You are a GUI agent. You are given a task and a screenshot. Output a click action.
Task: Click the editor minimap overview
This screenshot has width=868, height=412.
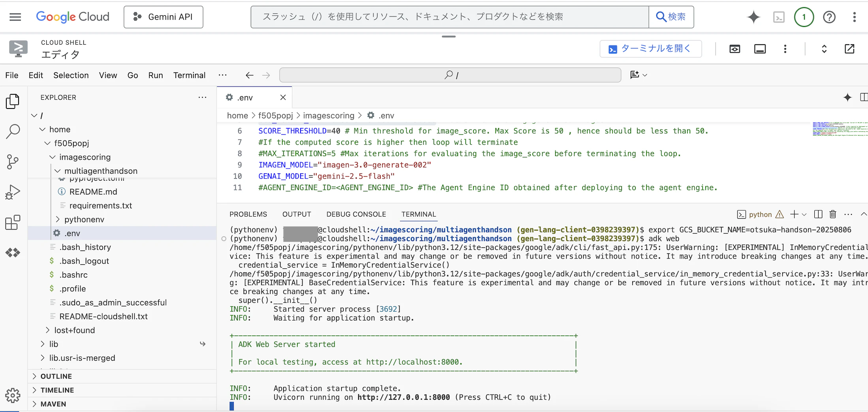pyautogui.click(x=840, y=129)
